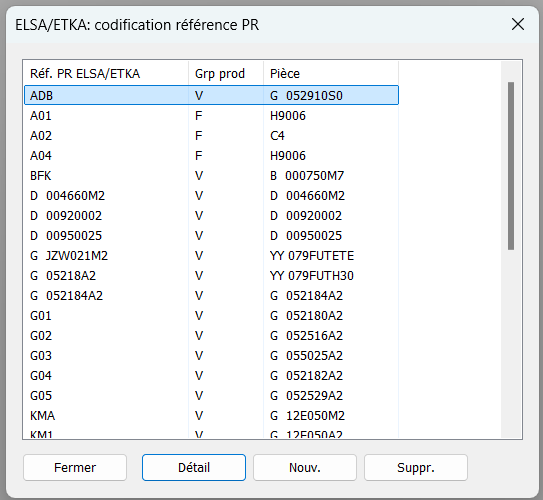Click part number G 052910S0
The width and height of the screenshot is (543, 500).
point(306,96)
